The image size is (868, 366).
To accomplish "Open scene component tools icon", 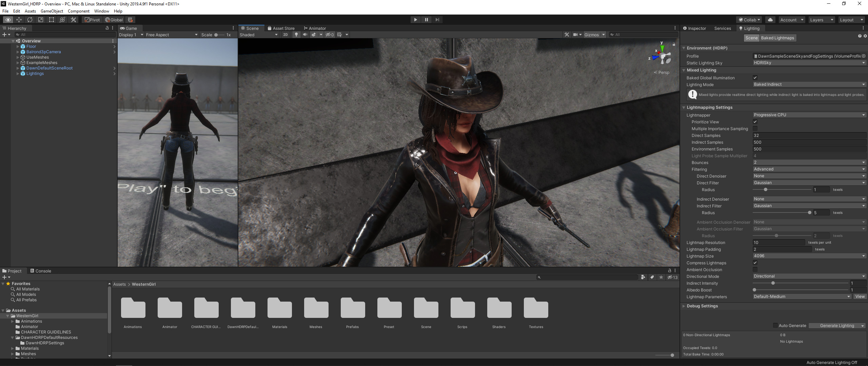I will tap(567, 35).
